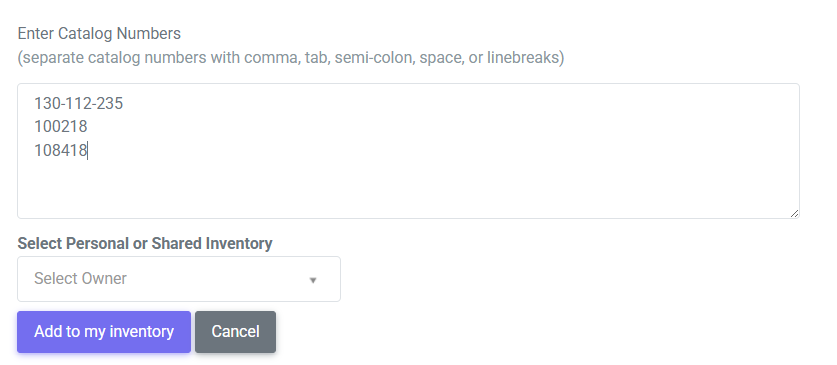Screen dimensions: 837x365
Task: Click the Select Personal or Shared Inventory label
Action: pos(145,243)
